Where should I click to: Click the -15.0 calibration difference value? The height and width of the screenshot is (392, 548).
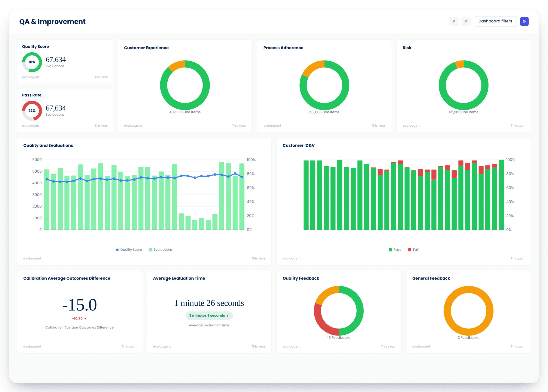(79, 305)
